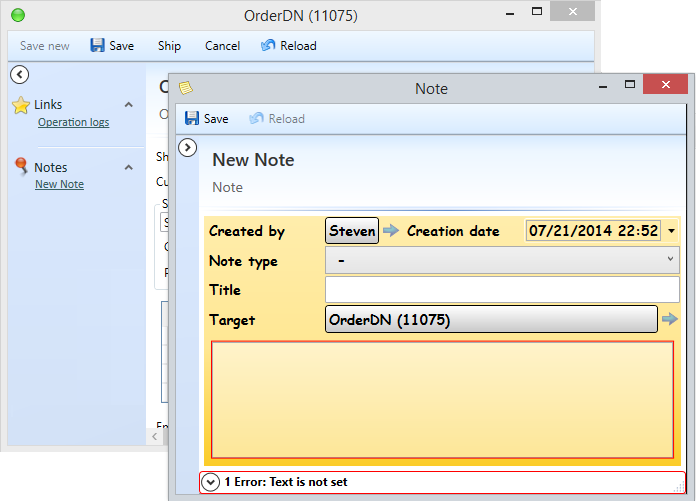Click the Cancel toolbar button
Image resolution: width=696 pixels, height=501 pixels.
(222, 46)
